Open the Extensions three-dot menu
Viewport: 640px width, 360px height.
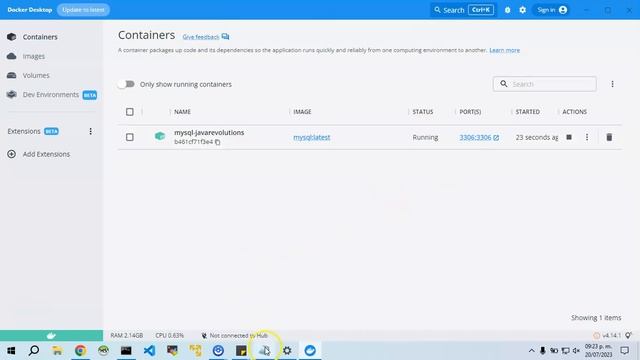coord(90,131)
